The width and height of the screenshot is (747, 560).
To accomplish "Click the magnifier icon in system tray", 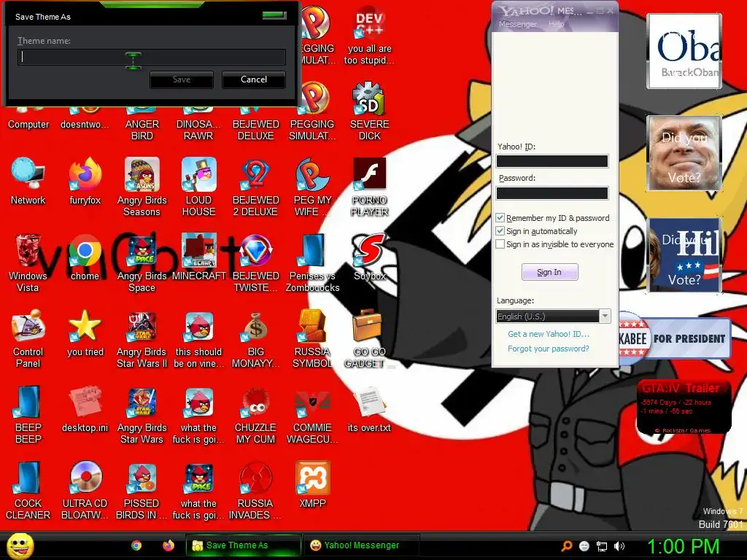I will [566, 546].
